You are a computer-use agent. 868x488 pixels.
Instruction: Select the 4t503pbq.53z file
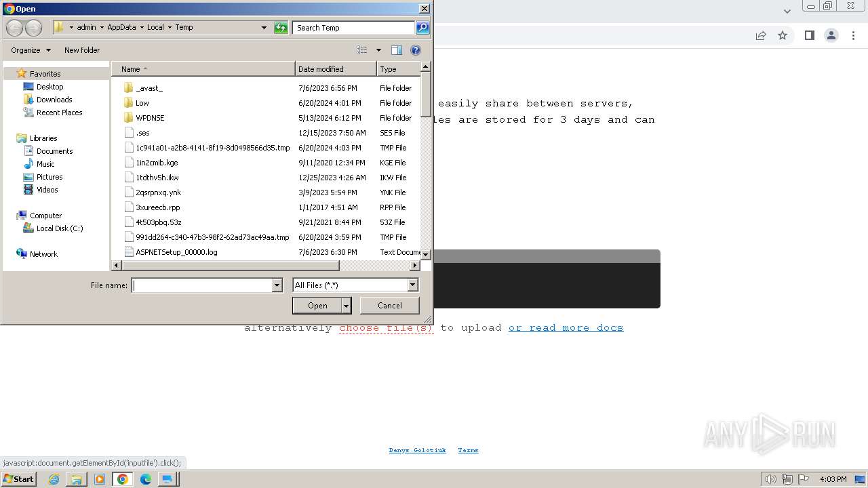tap(158, 222)
